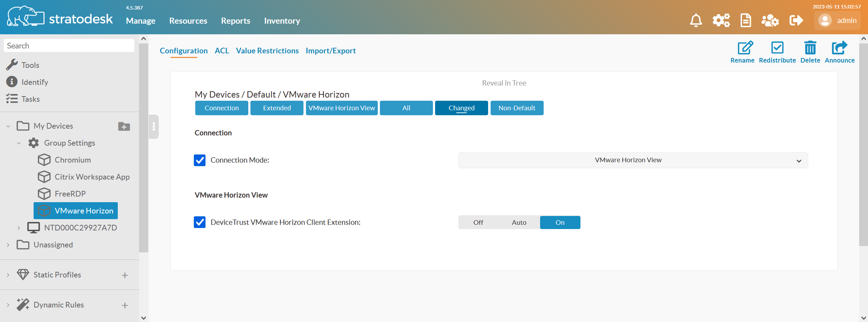The height and width of the screenshot is (322, 868).
Task: Click the Announce icon
Action: (839, 48)
